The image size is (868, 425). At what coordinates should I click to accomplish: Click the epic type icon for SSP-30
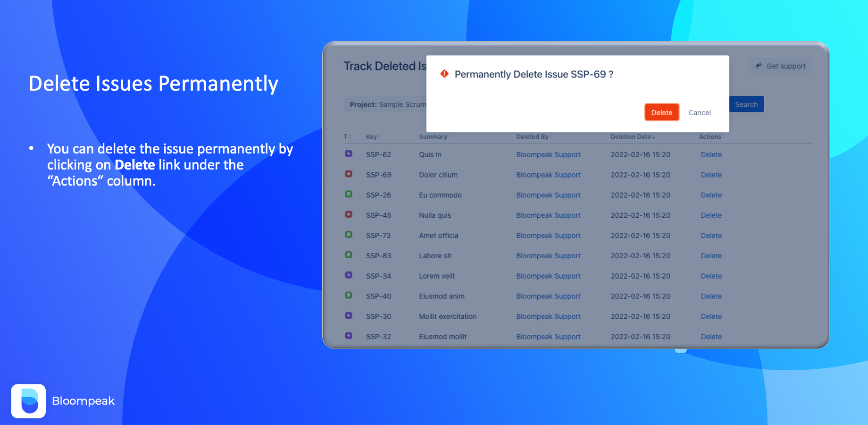tap(349, 315)
